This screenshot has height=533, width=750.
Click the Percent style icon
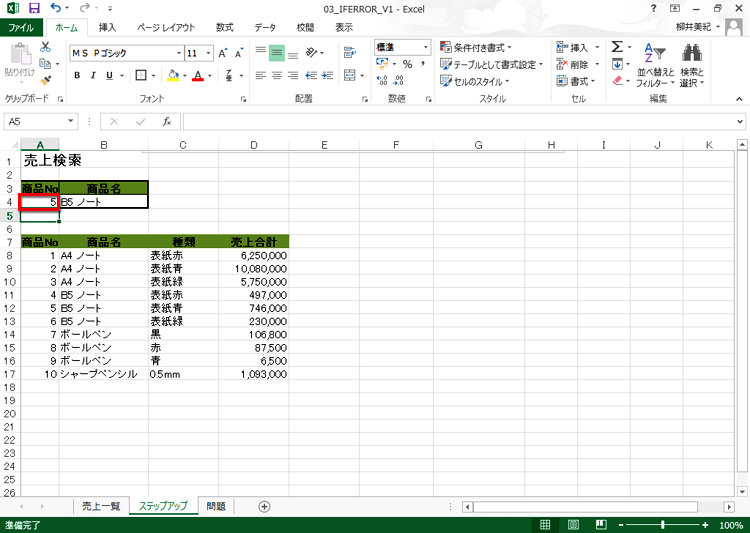pyautogui.click(x=407, y=64)
